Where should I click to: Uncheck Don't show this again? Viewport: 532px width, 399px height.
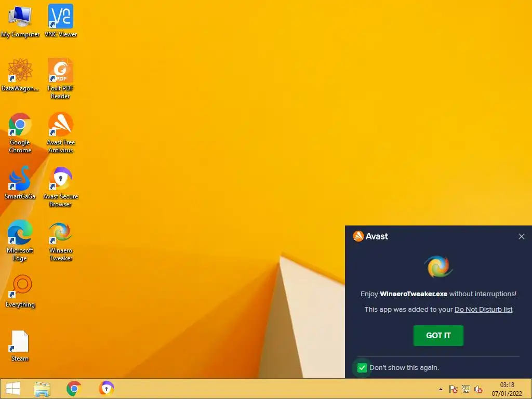point(362,367)
